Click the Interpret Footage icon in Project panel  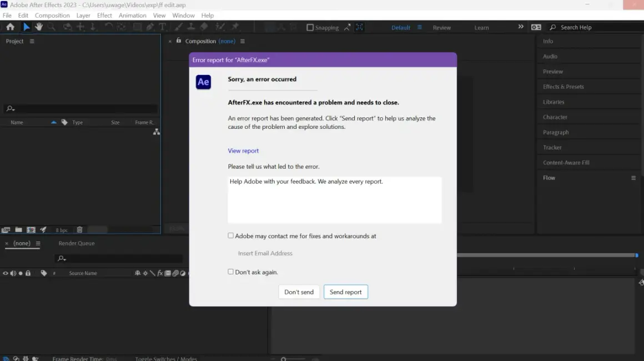[6, 230]
